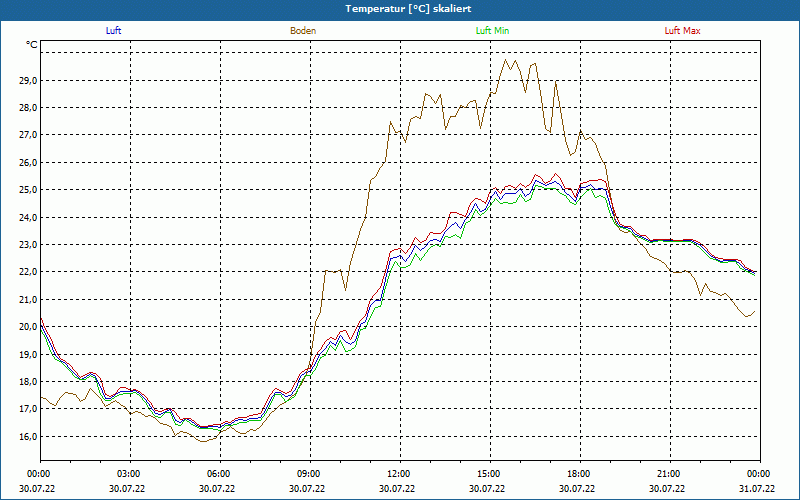Click the °C axis unit label
800x500 pixels.
32,45
